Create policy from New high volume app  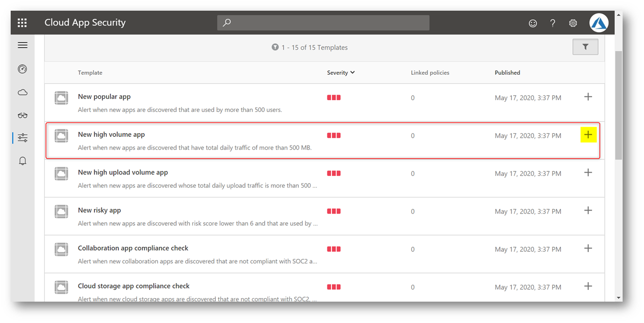pos(588,135)
